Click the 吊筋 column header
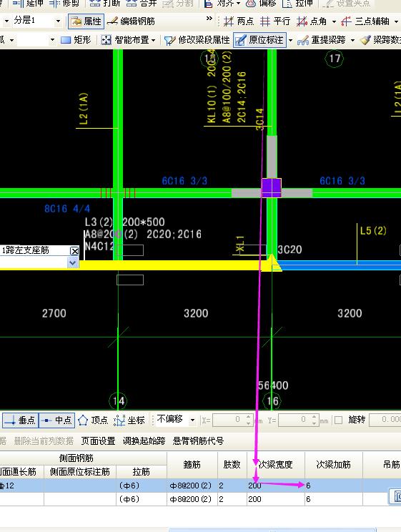 pyautogui.click(x=382, y=465)
